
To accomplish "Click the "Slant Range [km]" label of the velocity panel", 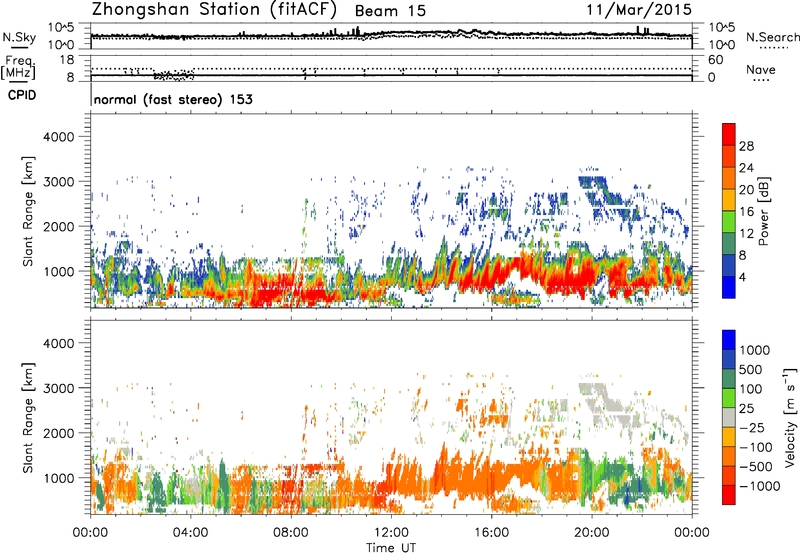I will 28,418.
